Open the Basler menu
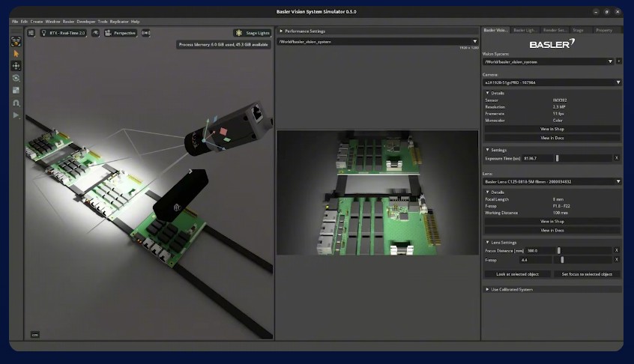This screenshot has height=364, width=634. pos(68,22)
